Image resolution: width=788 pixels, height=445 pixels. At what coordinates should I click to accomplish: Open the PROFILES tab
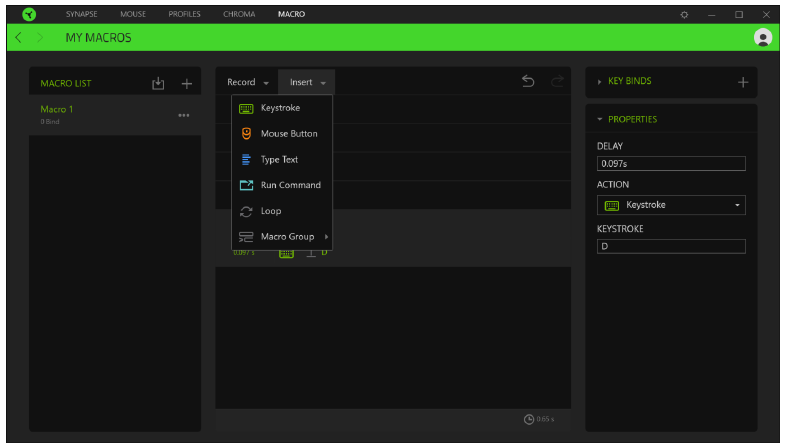tap(184, 14)
